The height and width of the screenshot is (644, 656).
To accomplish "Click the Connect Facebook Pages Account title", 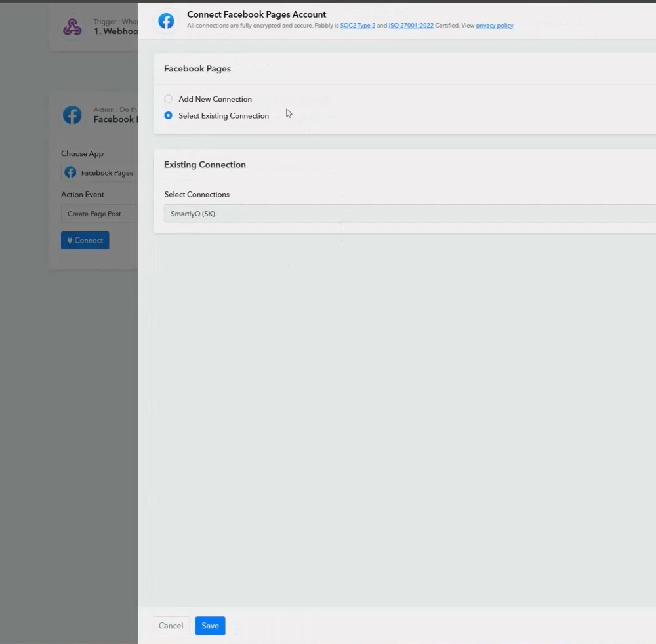I will (256, 14).
